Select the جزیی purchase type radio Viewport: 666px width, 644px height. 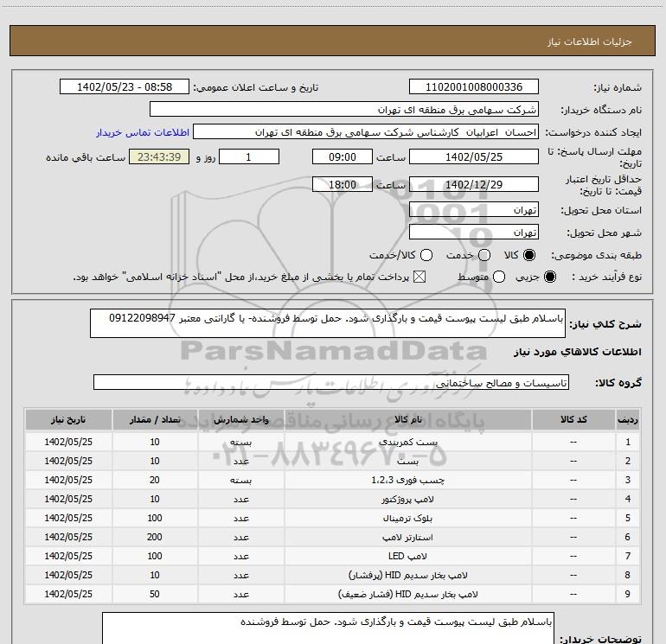(550, 277)
